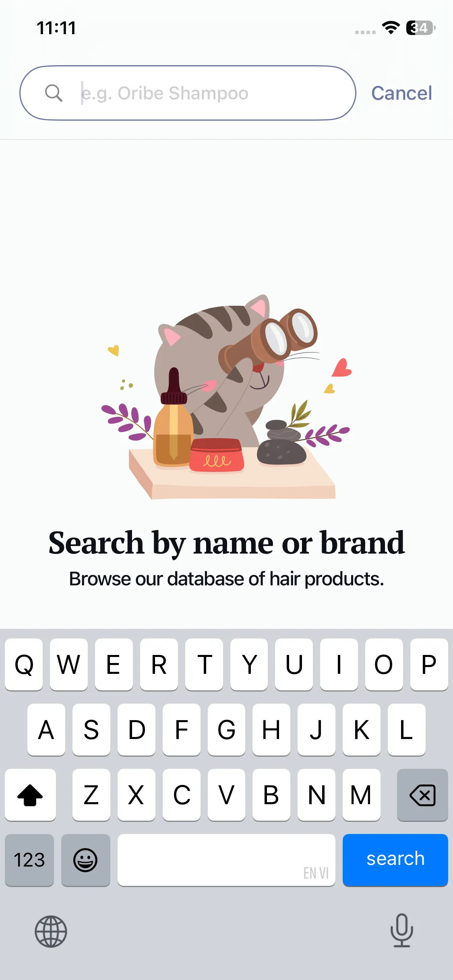Tap the letter Z key
Screen dimensions: 453x980
(91, 795)
